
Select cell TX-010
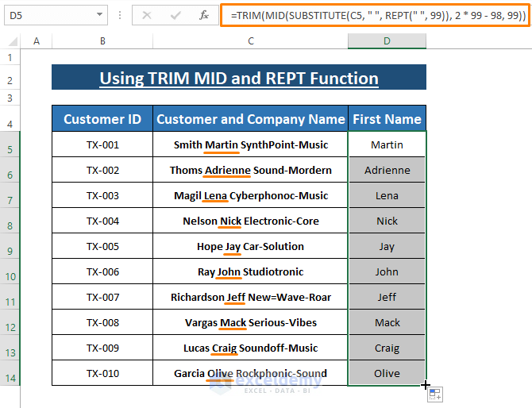pos(102,373)
